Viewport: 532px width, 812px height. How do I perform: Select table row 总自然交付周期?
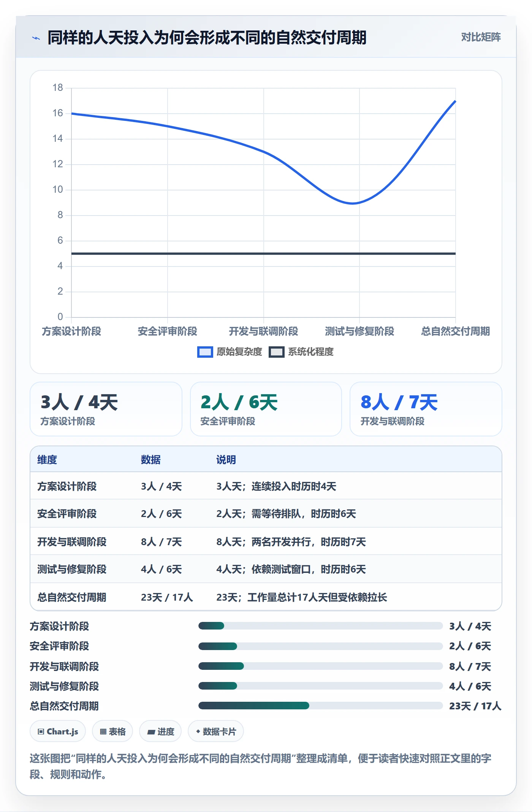266,597
